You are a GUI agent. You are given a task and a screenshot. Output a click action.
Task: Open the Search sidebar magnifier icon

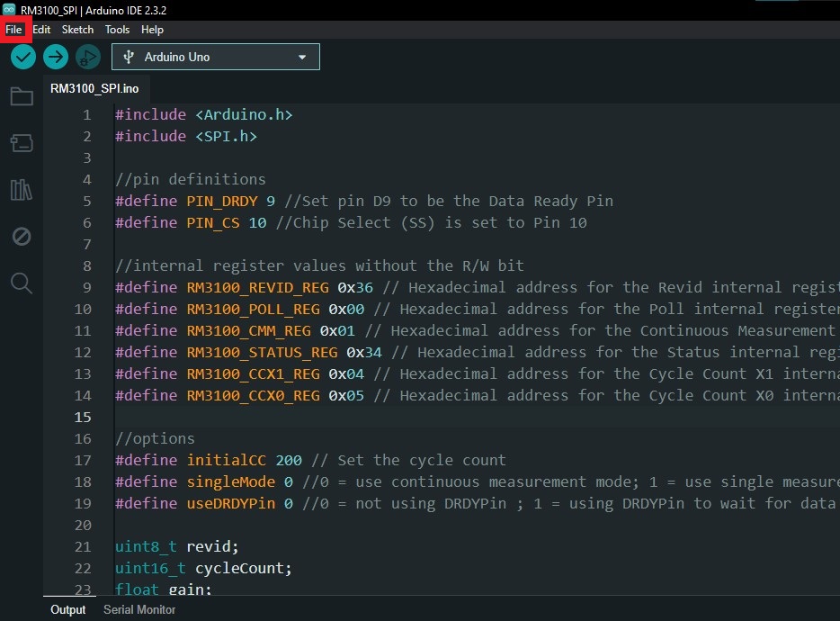[x=22, y=283]
